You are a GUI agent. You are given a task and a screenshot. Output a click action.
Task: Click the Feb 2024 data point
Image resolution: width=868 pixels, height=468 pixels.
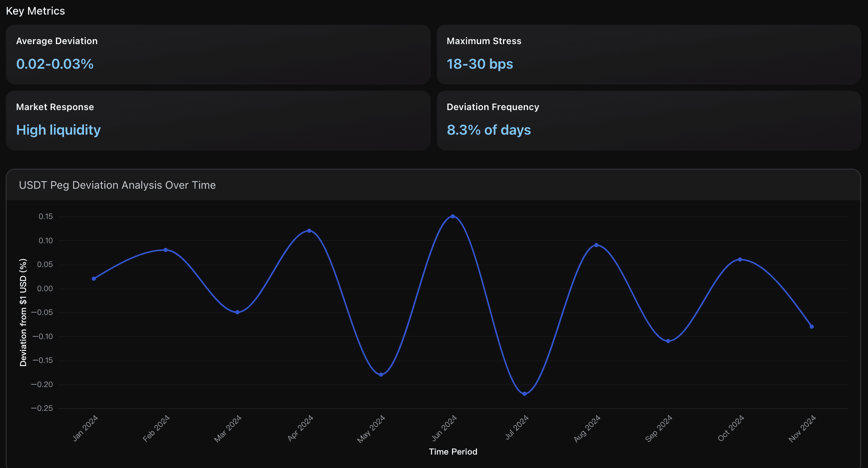click(166, 250)
